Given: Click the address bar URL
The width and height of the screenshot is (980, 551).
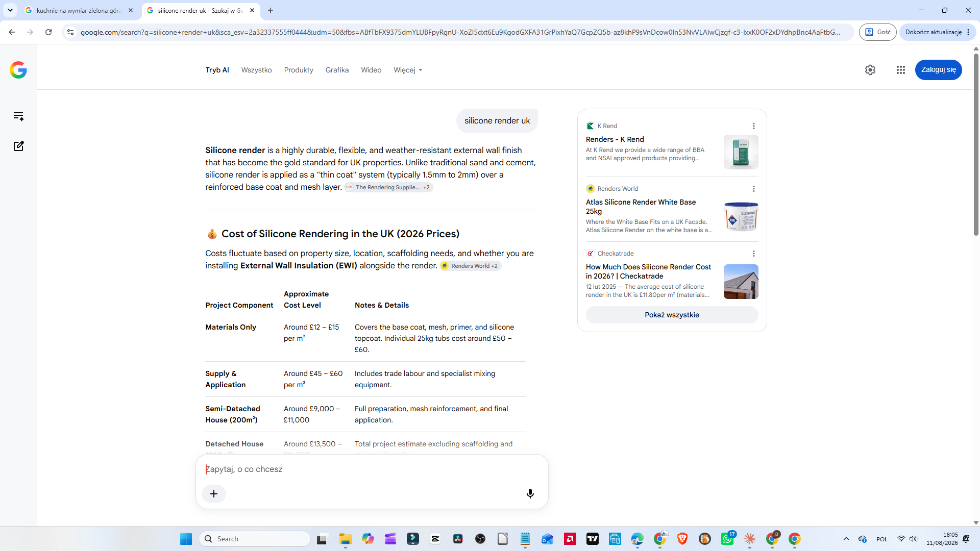Looking at the screenshot, I should point(459,32).
